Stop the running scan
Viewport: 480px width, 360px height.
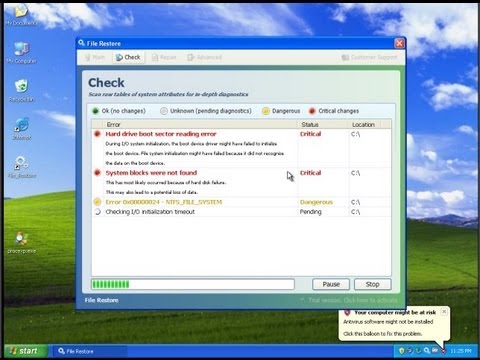tap(372, 284)
